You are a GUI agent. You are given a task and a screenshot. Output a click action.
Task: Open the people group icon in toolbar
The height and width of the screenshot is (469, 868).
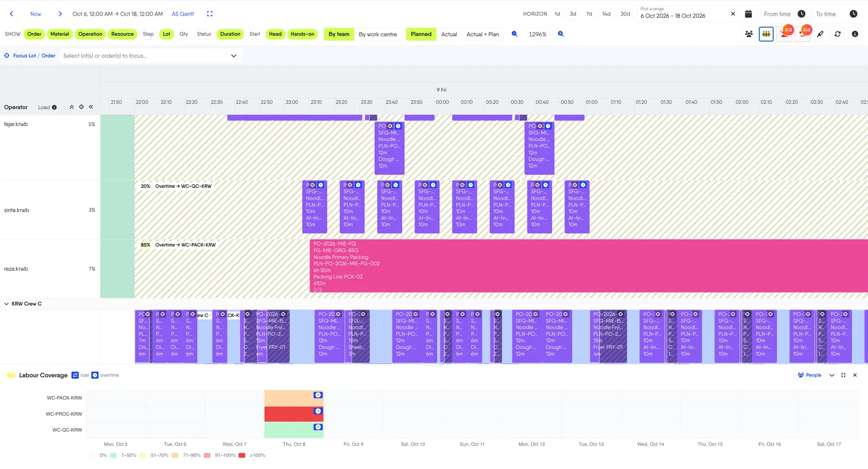[749, 34]
